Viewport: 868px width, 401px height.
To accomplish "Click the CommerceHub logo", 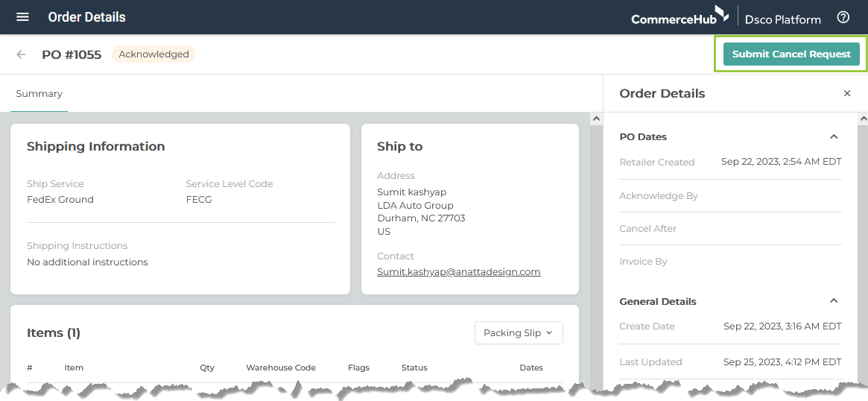I will coord(679,16).
